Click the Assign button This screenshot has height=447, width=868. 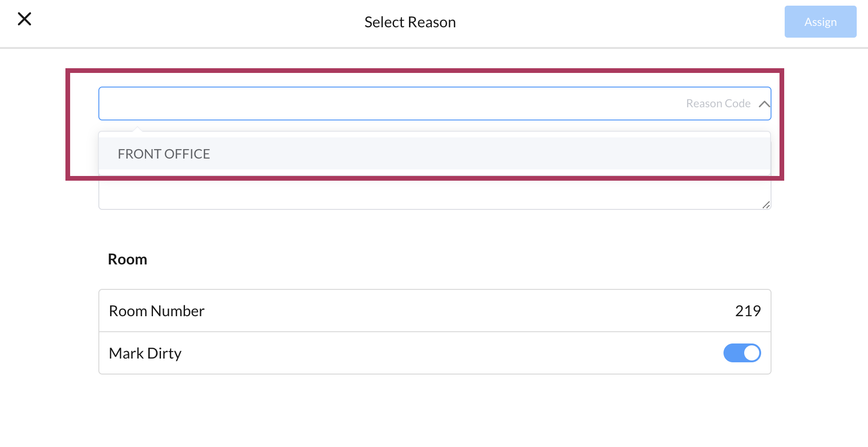[x=820, y=22]
